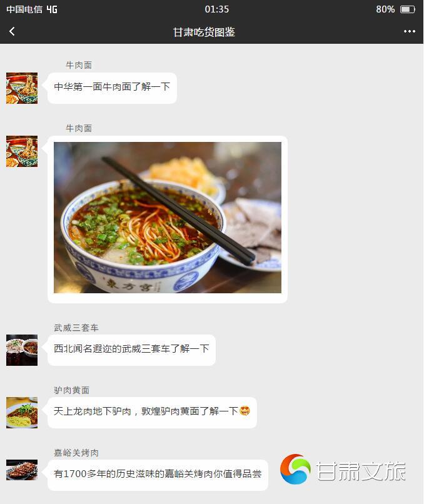Open the three-dot more options menu
This screenshot has height=504, width=424.
tap(409, 31)
